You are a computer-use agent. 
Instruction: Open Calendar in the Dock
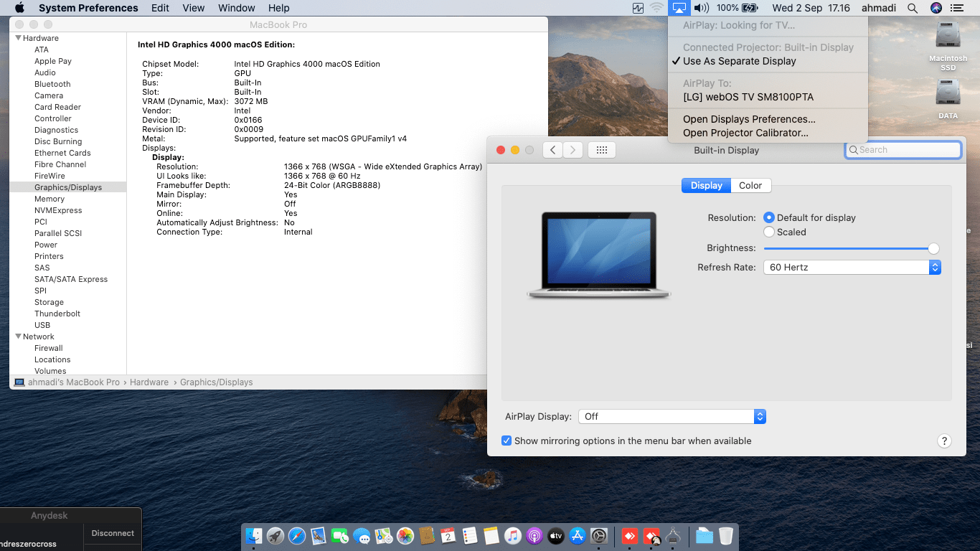(448, 536)
